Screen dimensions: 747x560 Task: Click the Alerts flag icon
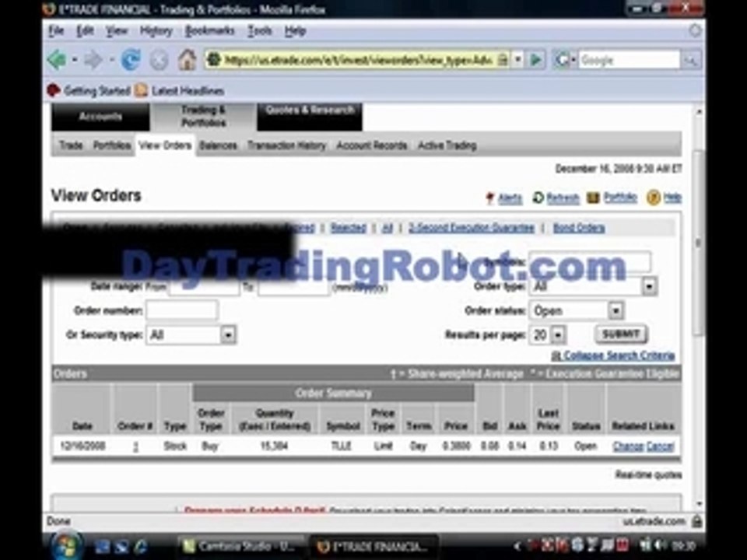[489, 198]
